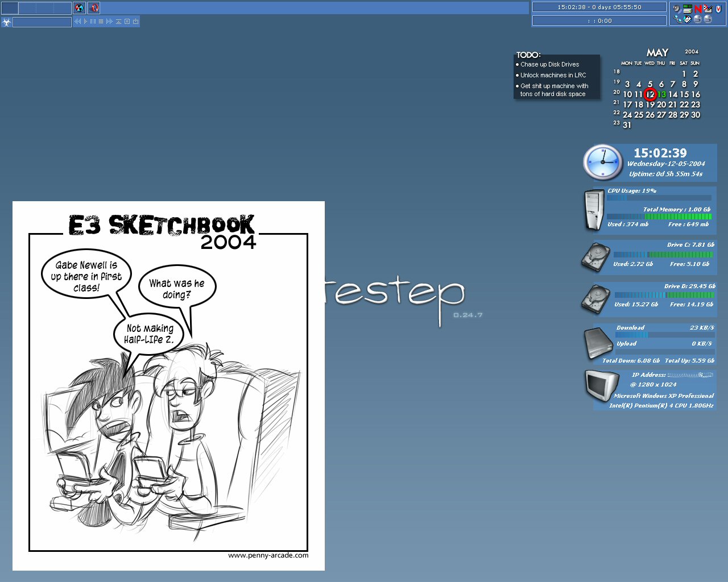Image resolution: width=728 pixels, height=582 pixels.
Task: Click the 'Total Down: 6.08 Gb' text
Action: click(631, 360)
